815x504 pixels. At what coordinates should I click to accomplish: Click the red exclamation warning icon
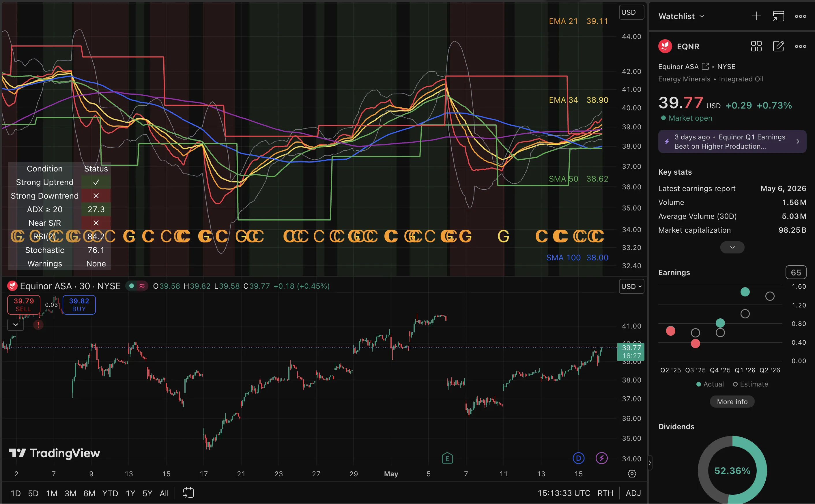tap(38, 324)
